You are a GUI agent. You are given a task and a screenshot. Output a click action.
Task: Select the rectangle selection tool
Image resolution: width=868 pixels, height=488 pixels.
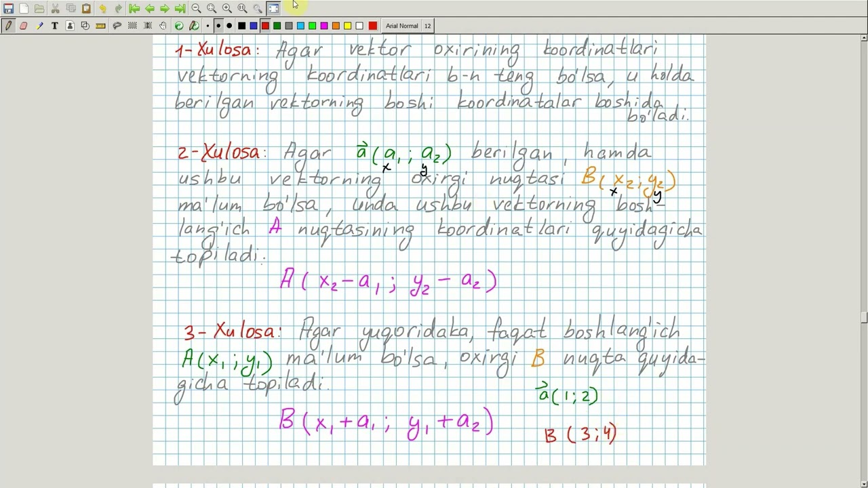[x=132, y=26]
